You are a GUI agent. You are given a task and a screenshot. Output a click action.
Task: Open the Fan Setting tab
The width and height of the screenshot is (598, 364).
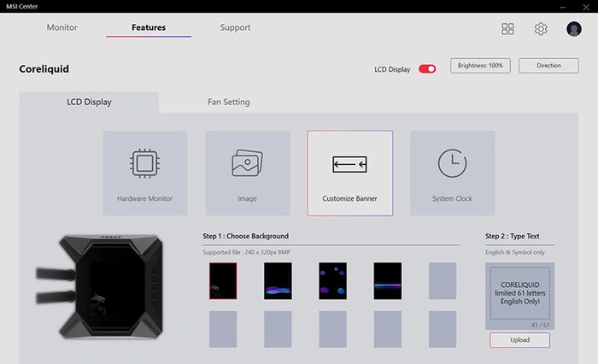[229, 103]
